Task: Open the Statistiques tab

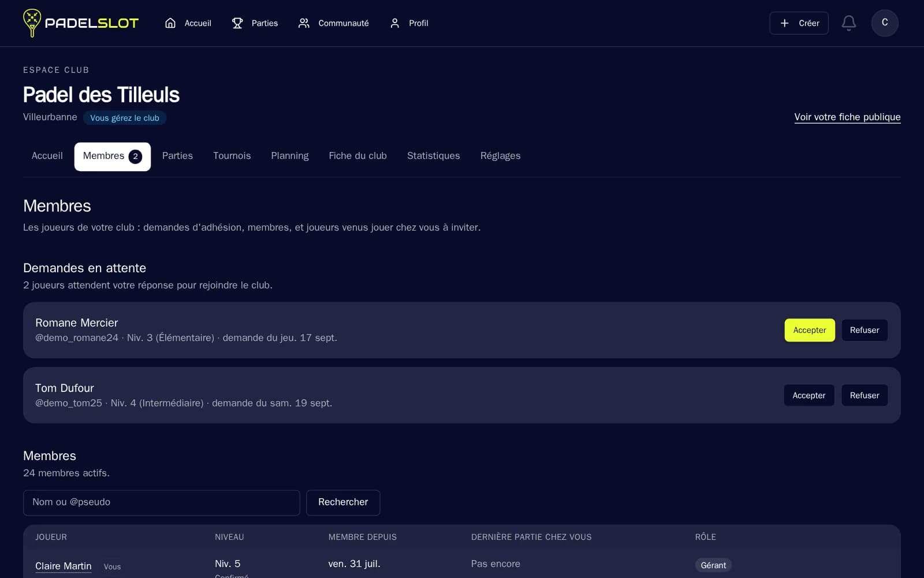Action: coord(434,156)
